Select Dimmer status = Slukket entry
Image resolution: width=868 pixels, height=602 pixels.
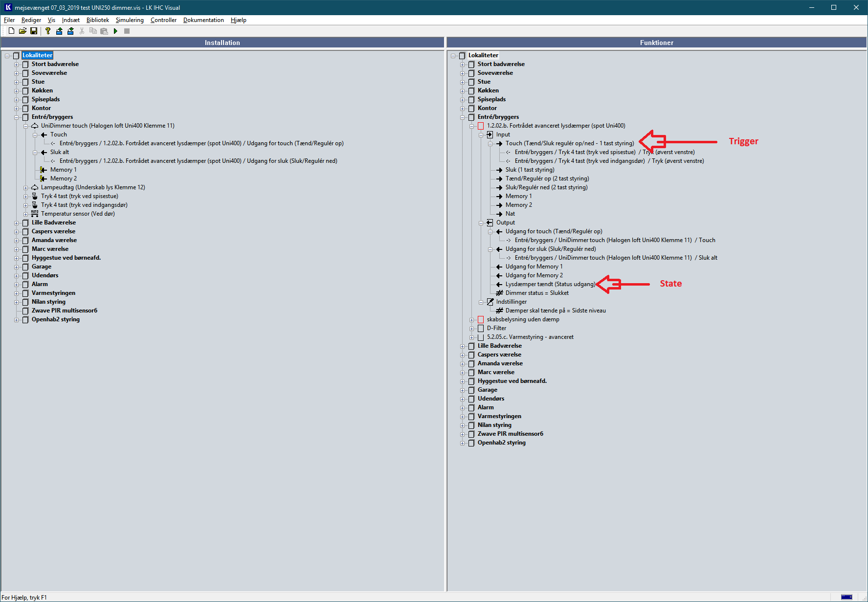536,293
